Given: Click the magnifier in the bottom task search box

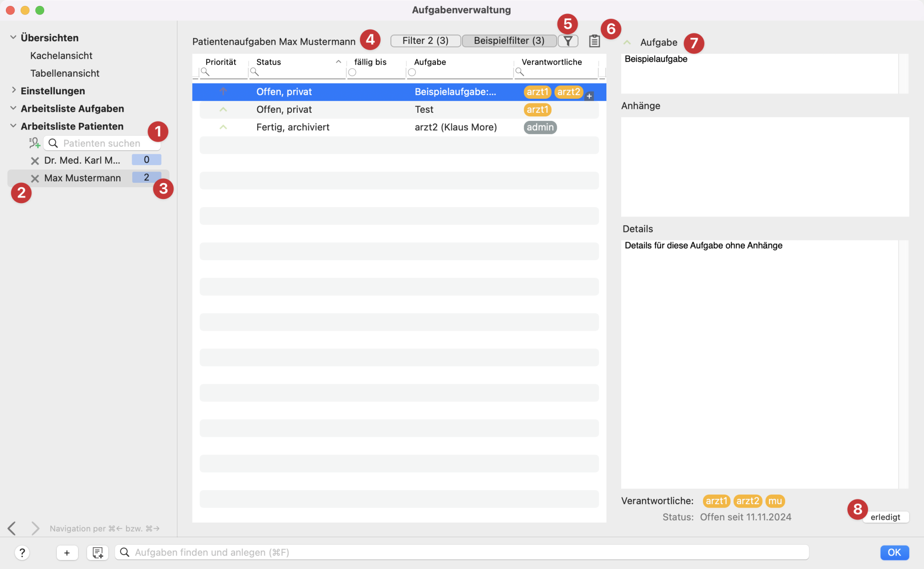Looking at the screenshot, I should click(x=125, y=552).
